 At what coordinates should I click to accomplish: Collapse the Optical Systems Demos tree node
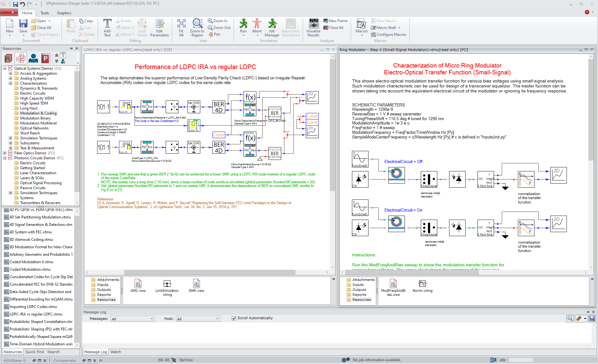click(5, 68)
